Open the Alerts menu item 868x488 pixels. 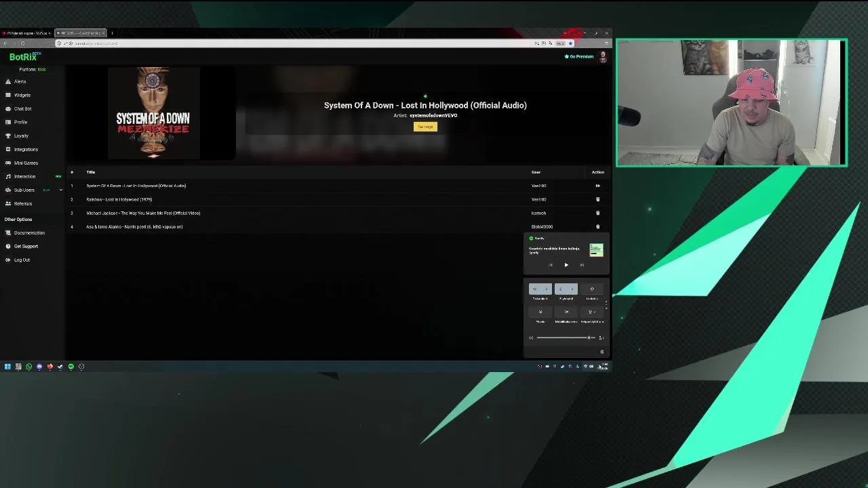click(20, 81)
